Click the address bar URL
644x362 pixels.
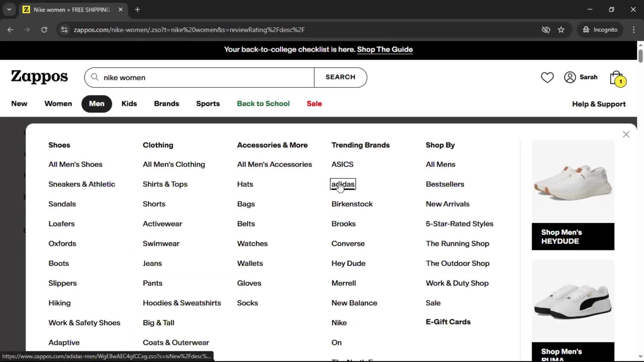click(x=189, y=29)
